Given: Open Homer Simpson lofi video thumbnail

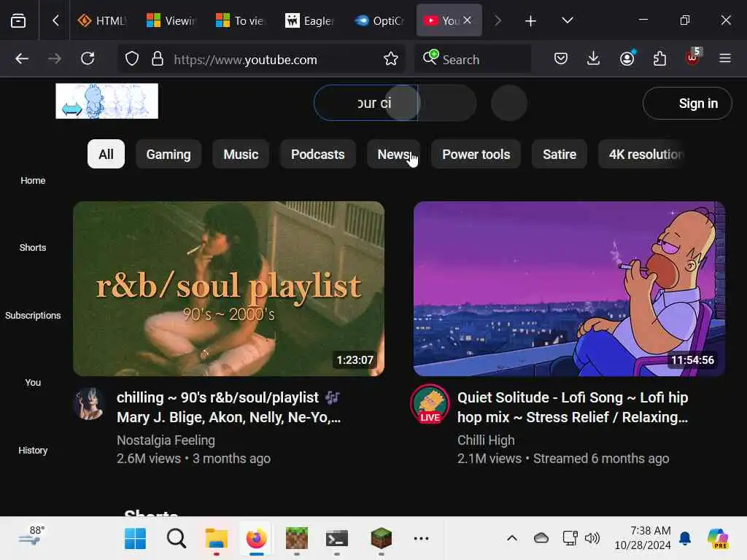Looking at the screenshot, I should point(569,289).
